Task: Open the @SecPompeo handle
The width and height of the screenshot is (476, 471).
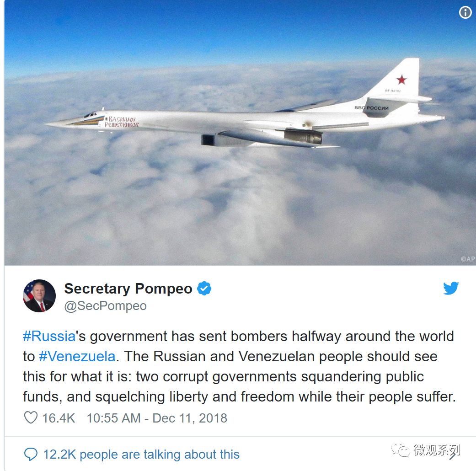Action: pyautogui.click(x=105, y=306)
